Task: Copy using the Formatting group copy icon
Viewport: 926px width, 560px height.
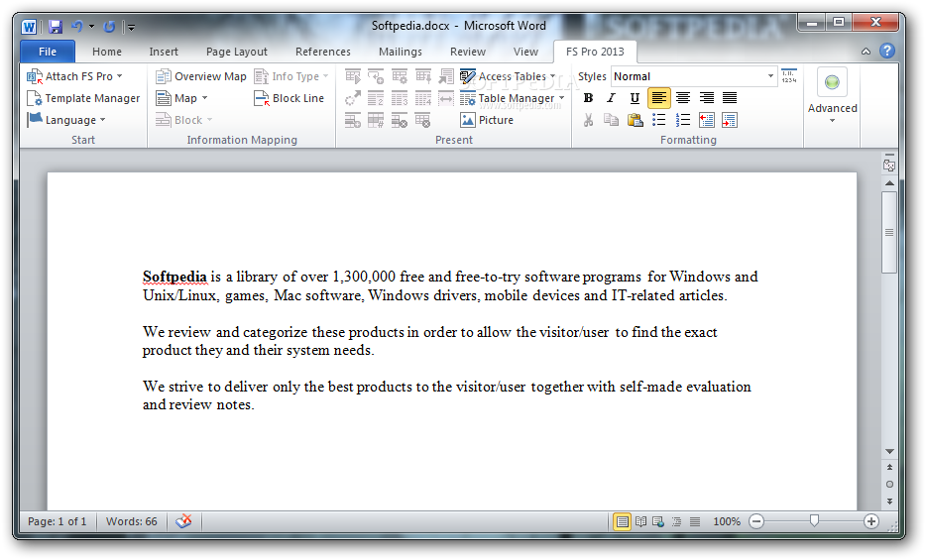Action: (x=612, y=120)
